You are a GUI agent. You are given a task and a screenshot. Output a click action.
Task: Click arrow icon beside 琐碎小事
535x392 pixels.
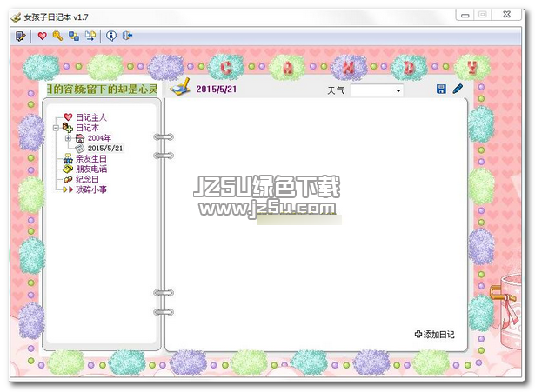click(68, 189)
